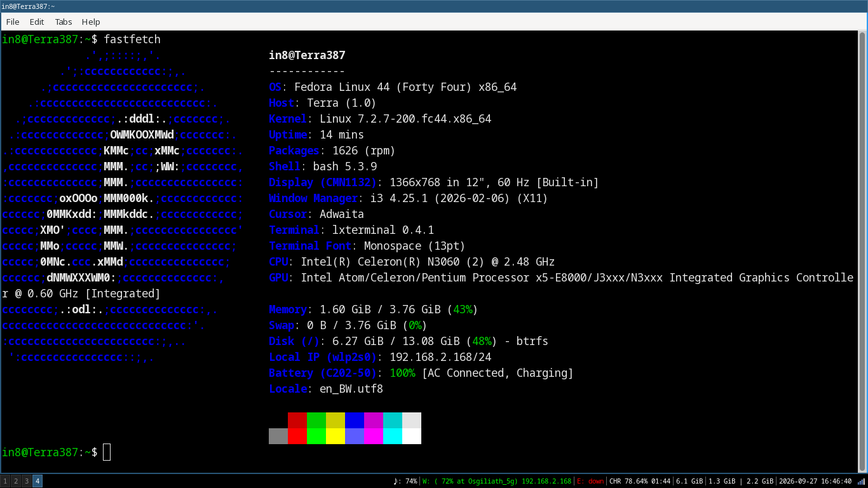Open the File menu in lxterminal

tap(13, 22)
